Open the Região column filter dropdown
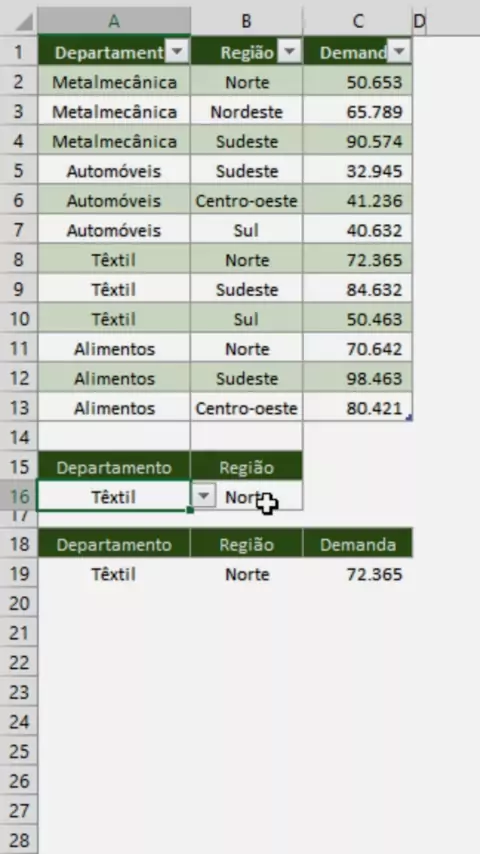 (x=290, y=52)
